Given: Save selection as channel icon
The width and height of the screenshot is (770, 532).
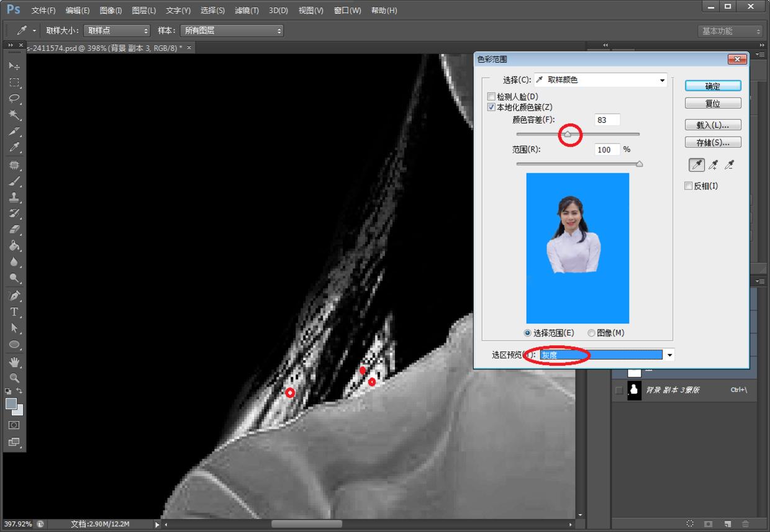Looking at the screenshot, I should (709, 524).
